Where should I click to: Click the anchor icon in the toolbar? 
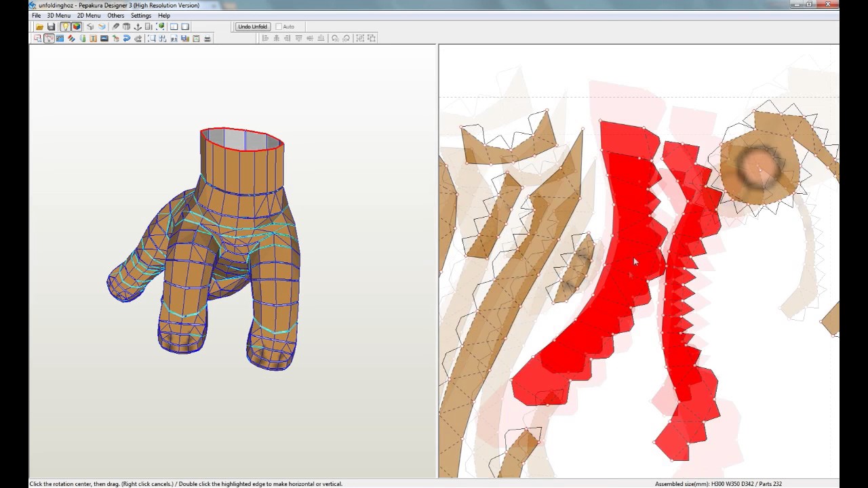pos(138,26)
